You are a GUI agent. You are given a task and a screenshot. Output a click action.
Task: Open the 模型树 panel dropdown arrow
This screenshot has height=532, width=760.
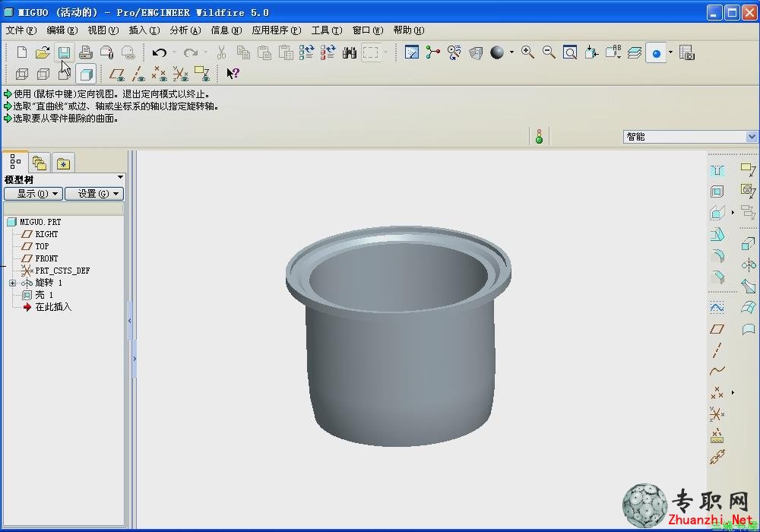[x=120, y=177]
